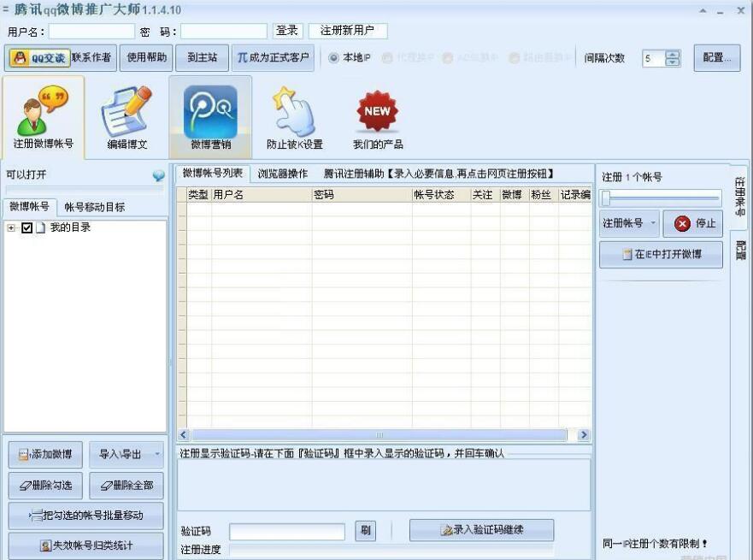Click the account table horizontal scrollbar thumb
The image size is (753, 560).
pos(379,435)
